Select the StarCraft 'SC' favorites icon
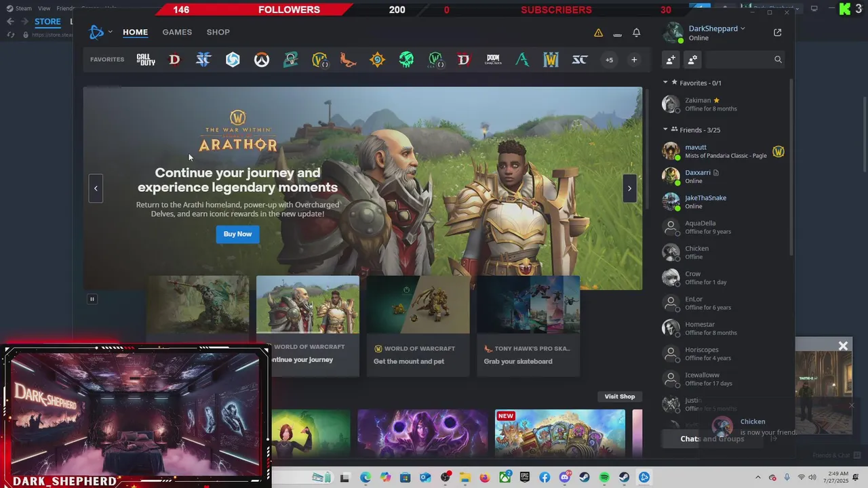Image resolution: width=868 pixels, height=488 pixels. [580, 60]
